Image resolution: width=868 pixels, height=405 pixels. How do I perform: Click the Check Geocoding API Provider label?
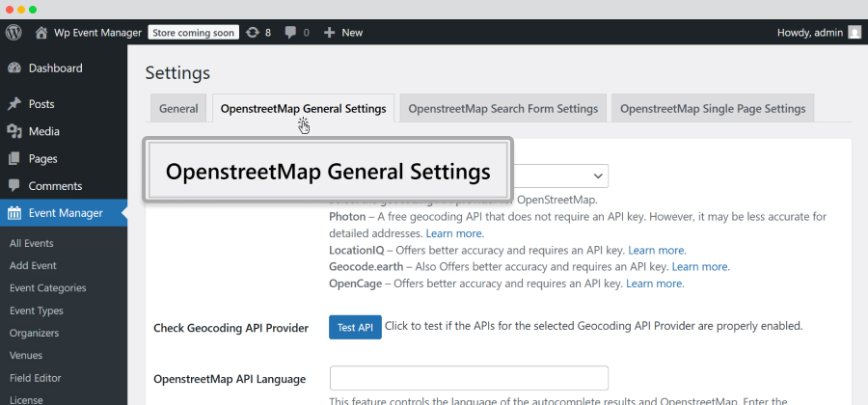(x=231, y=328)
